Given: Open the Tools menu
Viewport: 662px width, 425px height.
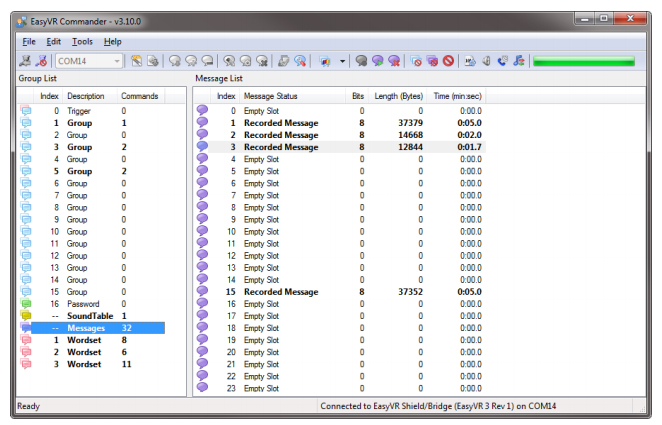Looking at the screenshot, I should 82,42.
